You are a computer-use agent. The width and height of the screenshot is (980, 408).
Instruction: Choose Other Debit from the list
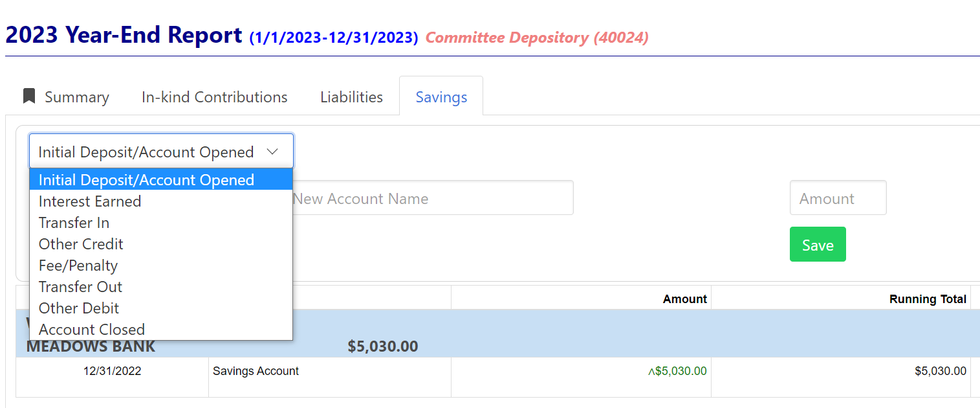coord(79,308)
